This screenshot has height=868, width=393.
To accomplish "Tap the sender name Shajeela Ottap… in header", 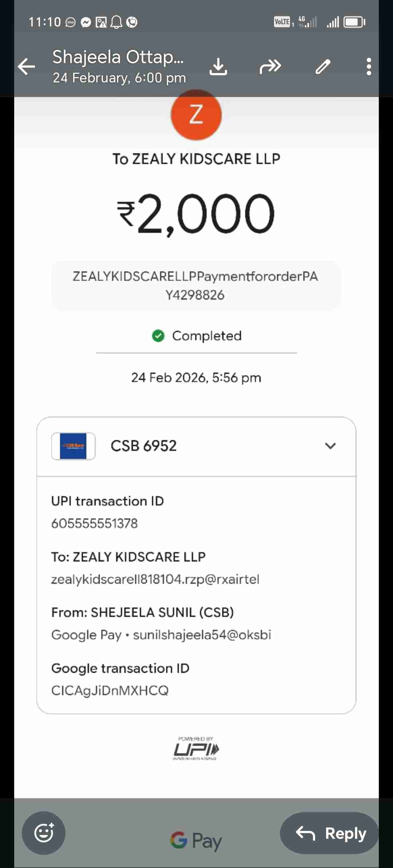I will click(x=118, y=57).
